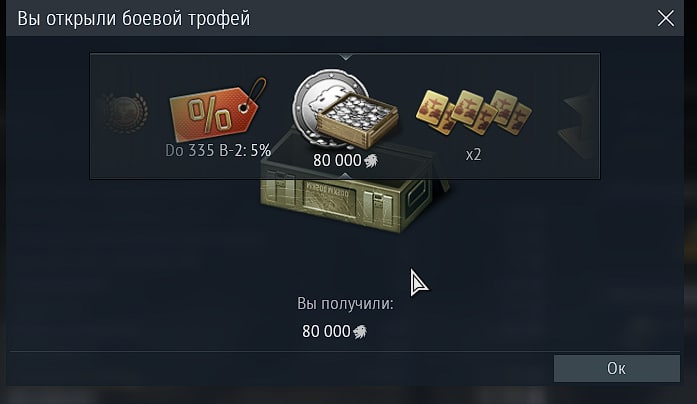Screen dimensions: 697x404
Task: Click the top pointer triangle above the carousel
Action: point(346,57)
